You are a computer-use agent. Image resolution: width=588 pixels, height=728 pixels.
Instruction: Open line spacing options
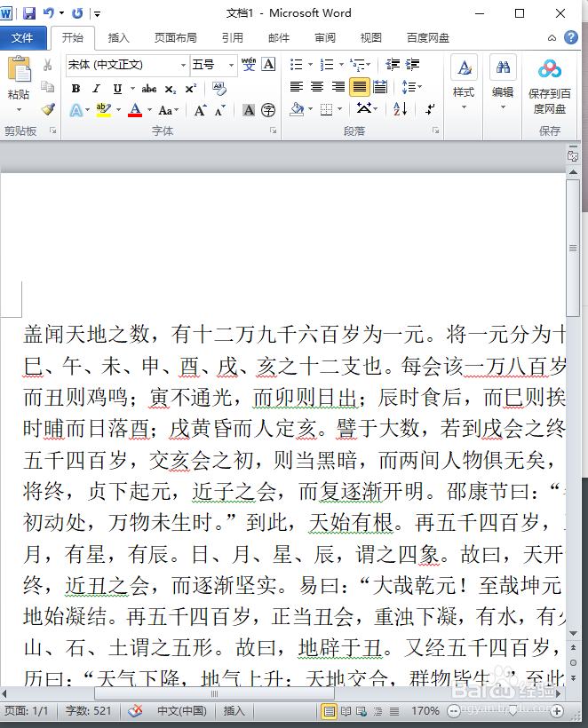click(411, 87)
